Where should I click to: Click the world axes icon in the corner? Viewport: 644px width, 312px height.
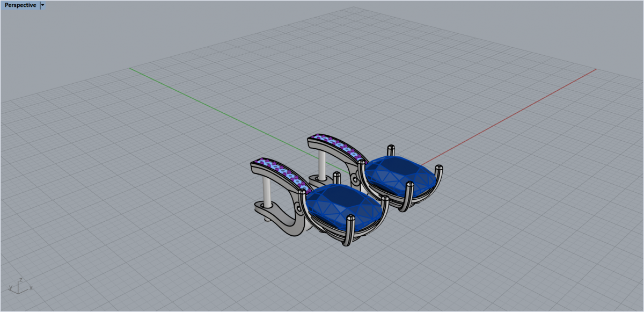pos(20,286)
